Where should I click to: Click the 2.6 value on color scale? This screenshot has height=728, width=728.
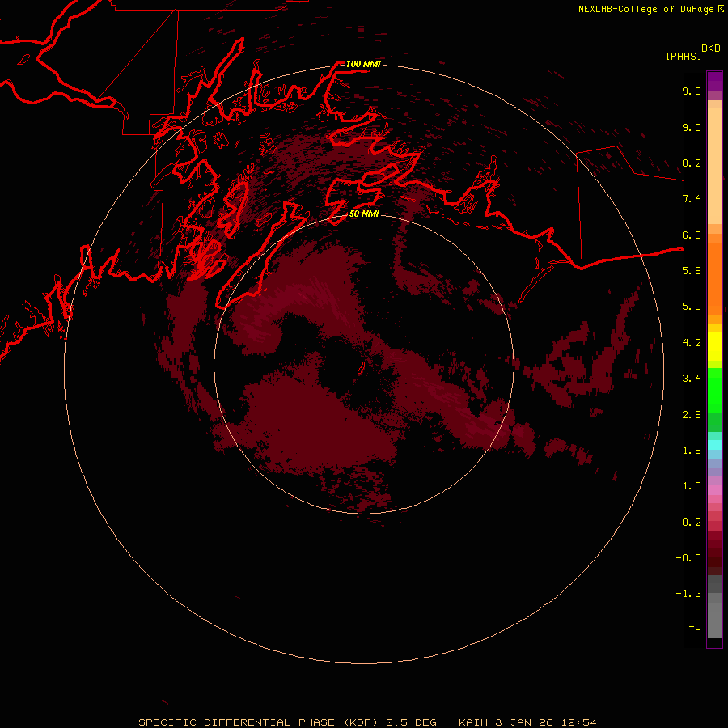click(x=692, y=414)
